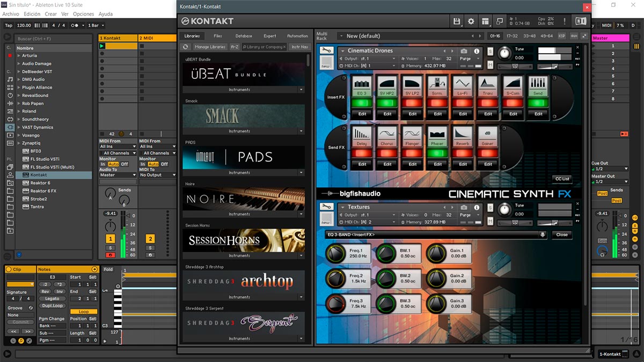Open wrench editor for Cinematic Drones
Screen dimensions: 644x362
(326, 51)
